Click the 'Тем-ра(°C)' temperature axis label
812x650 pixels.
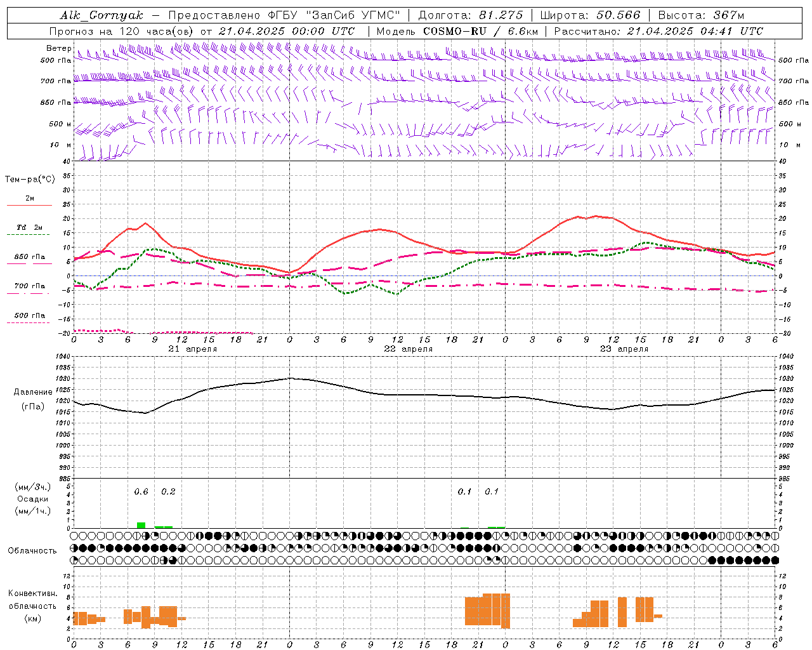coord(30,179)
